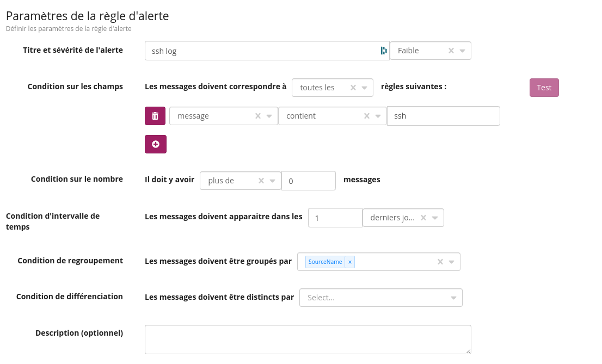Remove the SourceName grouping tag
602x364 pixels.
tap(350, 262)
